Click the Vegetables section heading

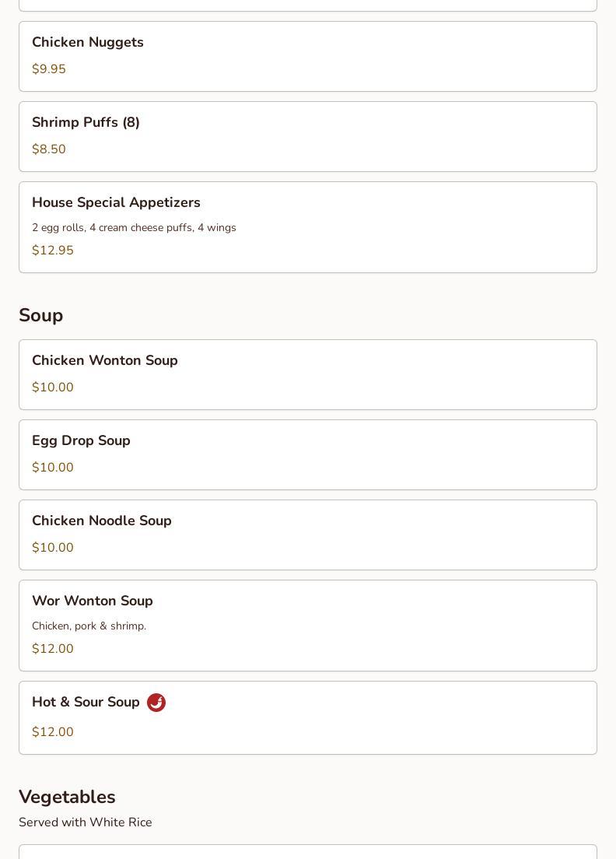(x=67, y=797)
